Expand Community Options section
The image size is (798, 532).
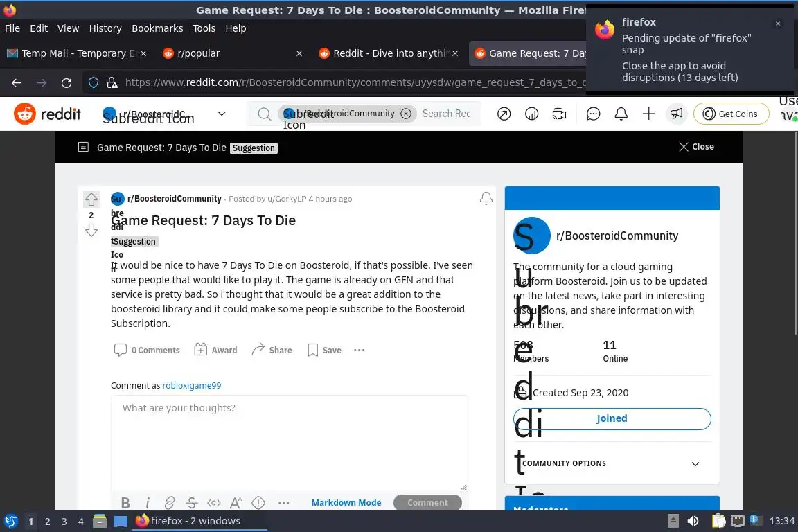(x=612, y=463)
